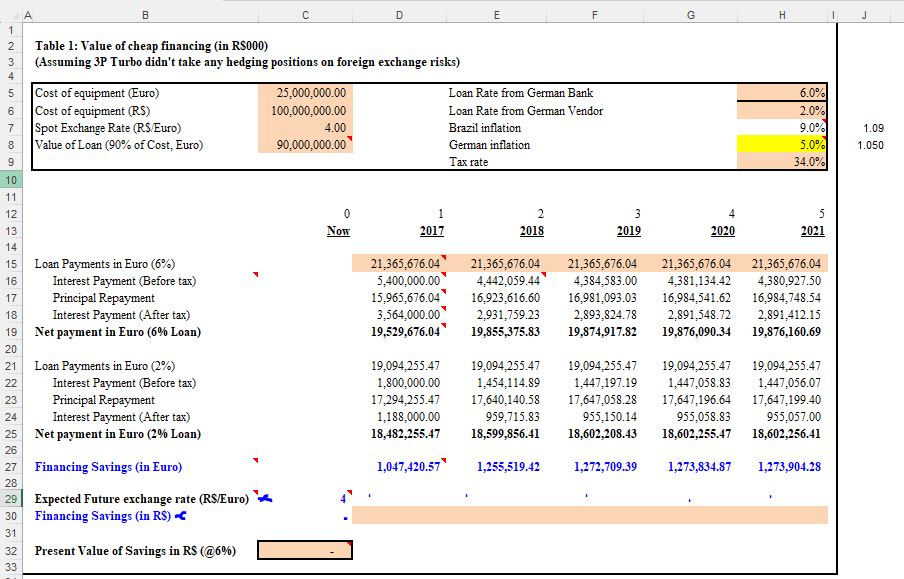Click 'Net payment in Euro (6% Loan)' label
The height and width of the screenshot is (579, 904).
(x=118, y=332)
